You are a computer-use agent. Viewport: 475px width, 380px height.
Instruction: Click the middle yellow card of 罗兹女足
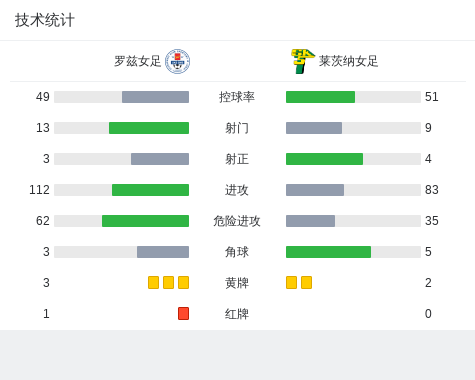(168, 283)
